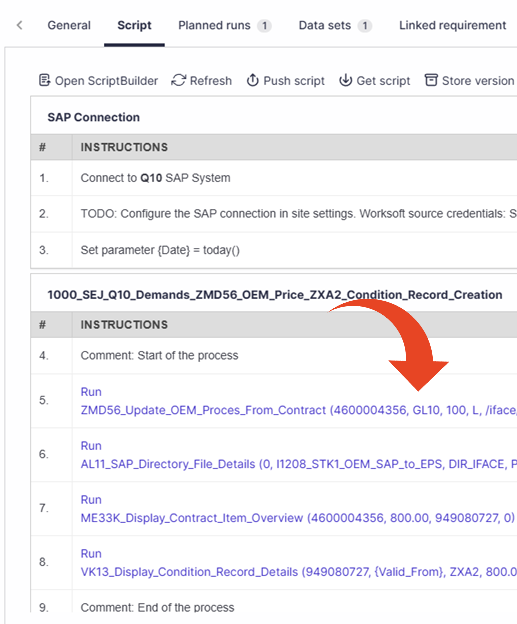
Task: Click the Store version label
Action: [x=478, y=81]
